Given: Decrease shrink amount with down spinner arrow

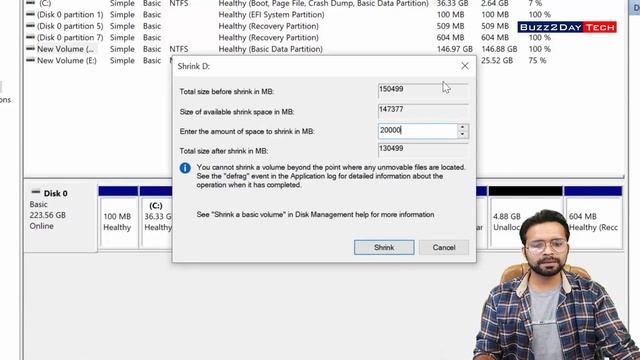Looking at the screenshot, I should (462, 135).
